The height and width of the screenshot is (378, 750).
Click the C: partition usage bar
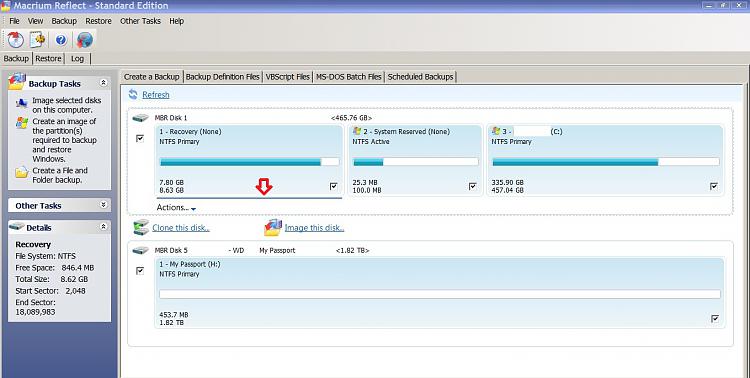point(606,162)
